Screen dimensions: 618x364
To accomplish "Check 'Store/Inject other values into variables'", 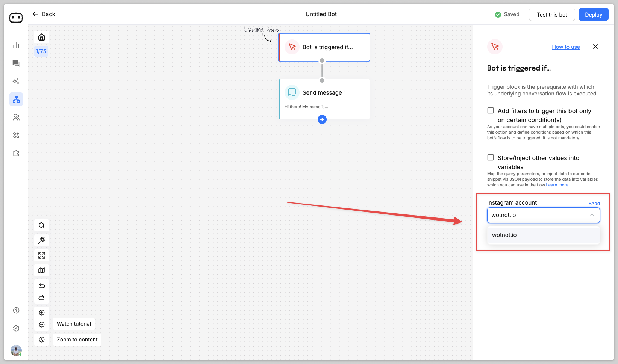I will tap(491, 157).
